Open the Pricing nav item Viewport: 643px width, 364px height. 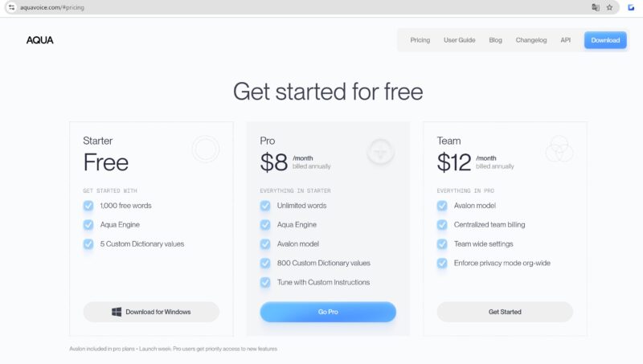pyautogui.click(x=420, y=40)
